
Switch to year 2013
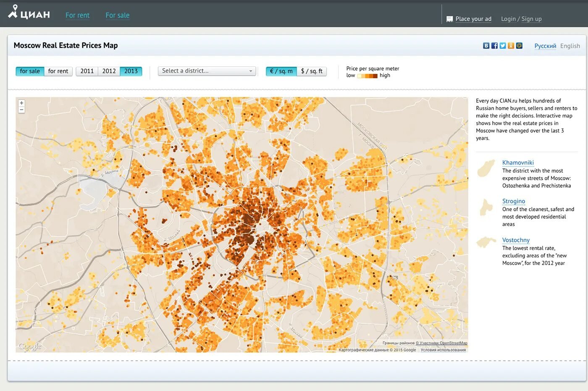coord(131,71)
